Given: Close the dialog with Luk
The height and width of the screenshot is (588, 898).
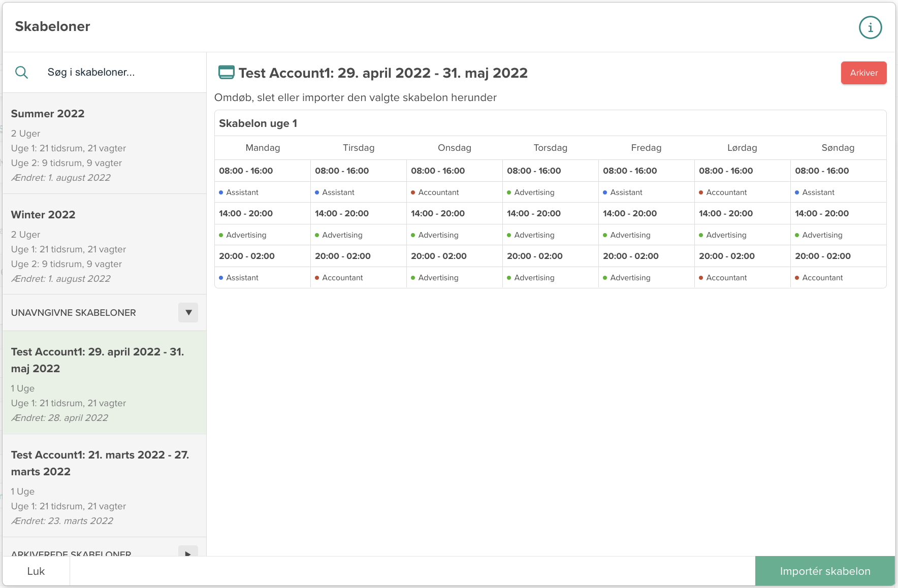Looking at the screenshot, I should tap(36, 571).
